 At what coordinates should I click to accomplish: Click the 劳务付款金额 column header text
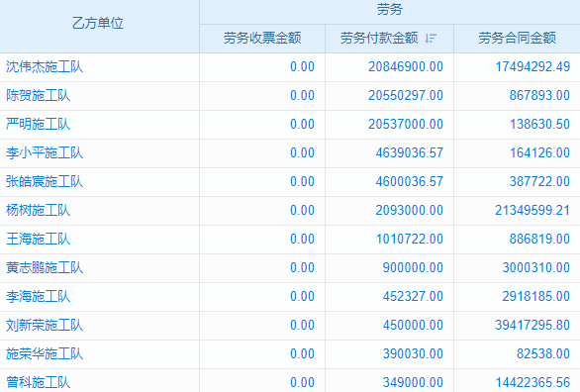tap(379, 38)
